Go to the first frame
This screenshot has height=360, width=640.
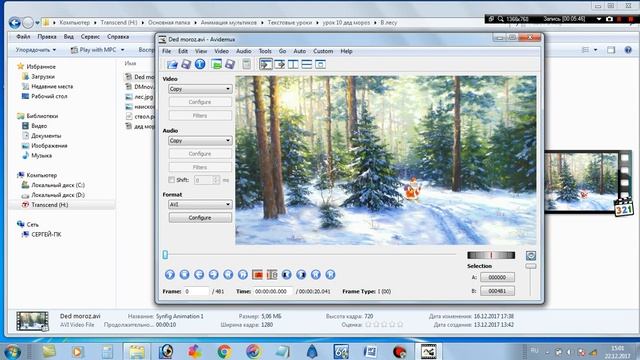[316, 275]
